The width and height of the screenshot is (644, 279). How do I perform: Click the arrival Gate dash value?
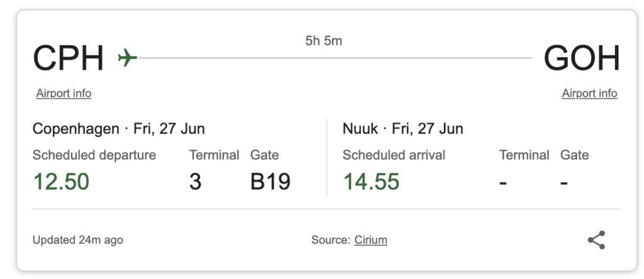[x=564, y=182]
